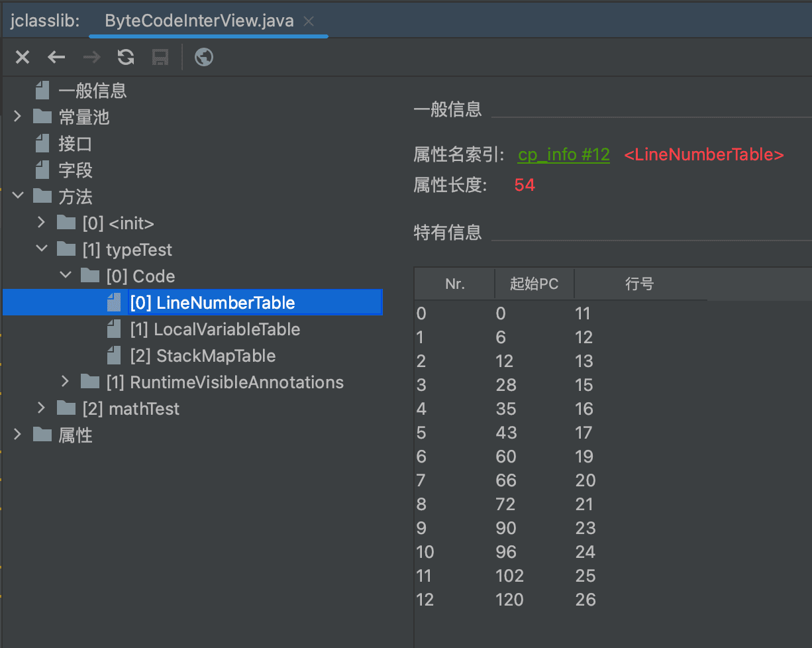Select the 一般信息 file icon in the tree
The width and height of the screenshot is (812, 648).
(43, 91)
